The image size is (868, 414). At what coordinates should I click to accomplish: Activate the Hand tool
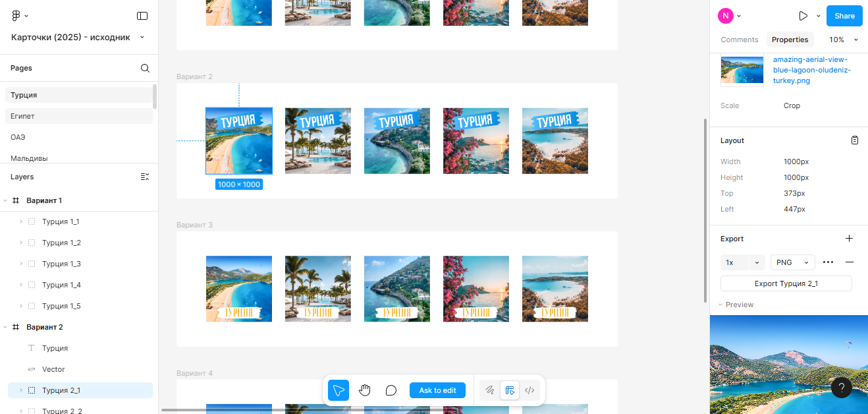pos(365,390)
